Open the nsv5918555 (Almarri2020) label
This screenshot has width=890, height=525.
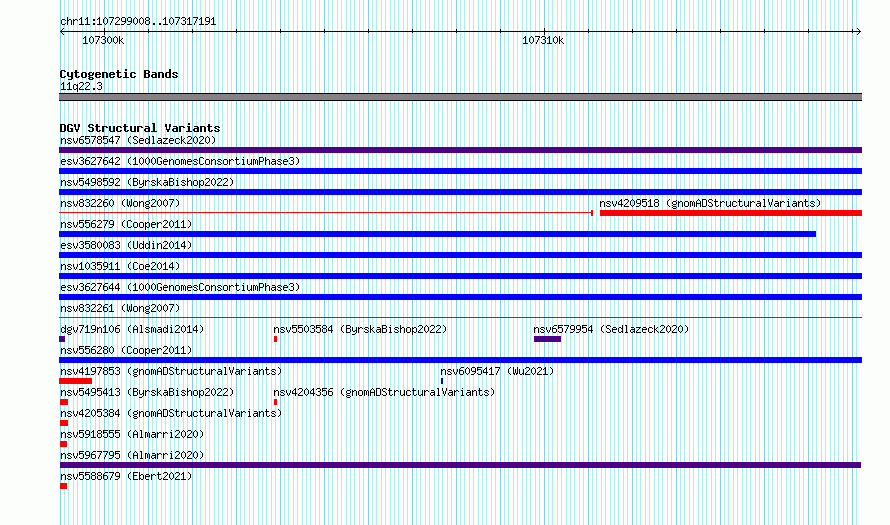(132, 434)
